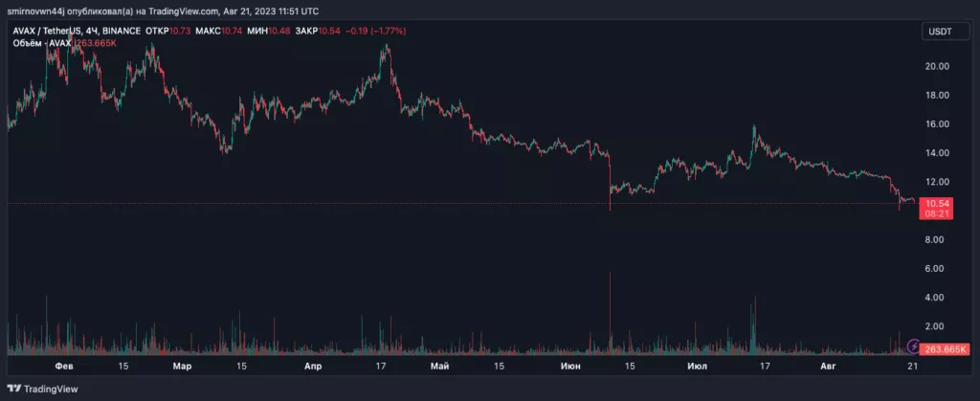Click the 20.00 price axis label
Image resolution: width=980 pixels, height=401 pixels.
tap(939, 66)
